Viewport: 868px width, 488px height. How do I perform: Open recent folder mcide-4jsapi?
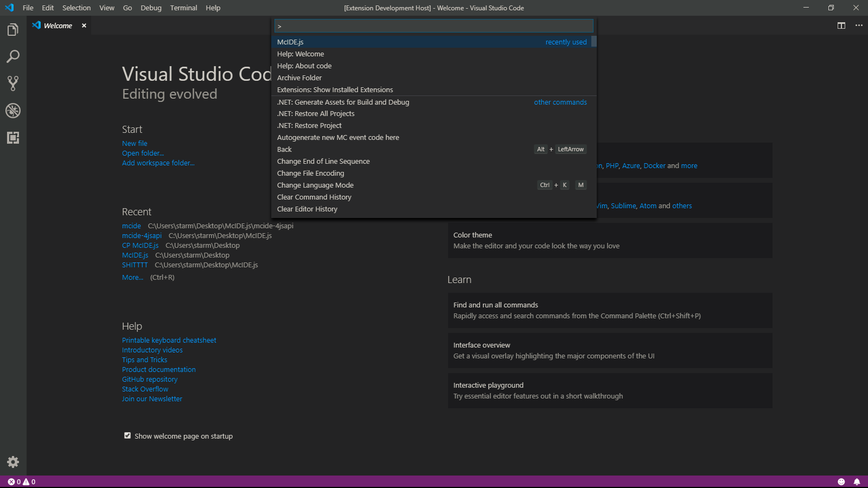click(x=142, y=235)
